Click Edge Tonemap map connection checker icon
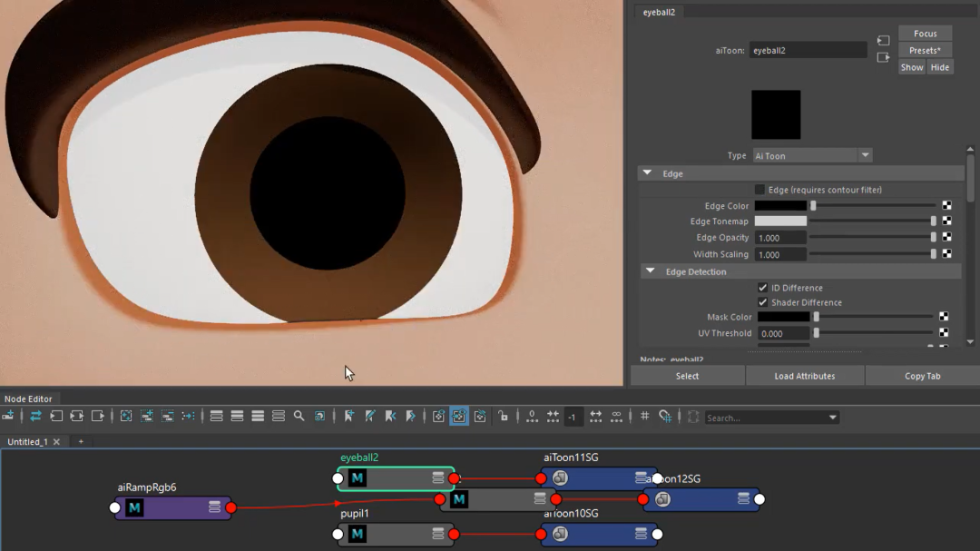 946,221
